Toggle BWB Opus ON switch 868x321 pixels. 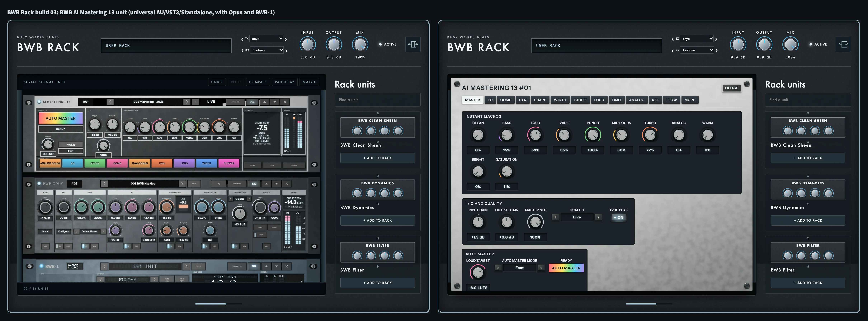point(254,184)
